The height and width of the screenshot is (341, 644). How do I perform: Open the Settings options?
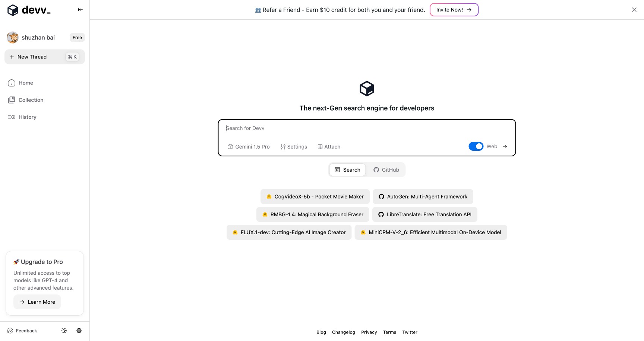tap(294, 147)
